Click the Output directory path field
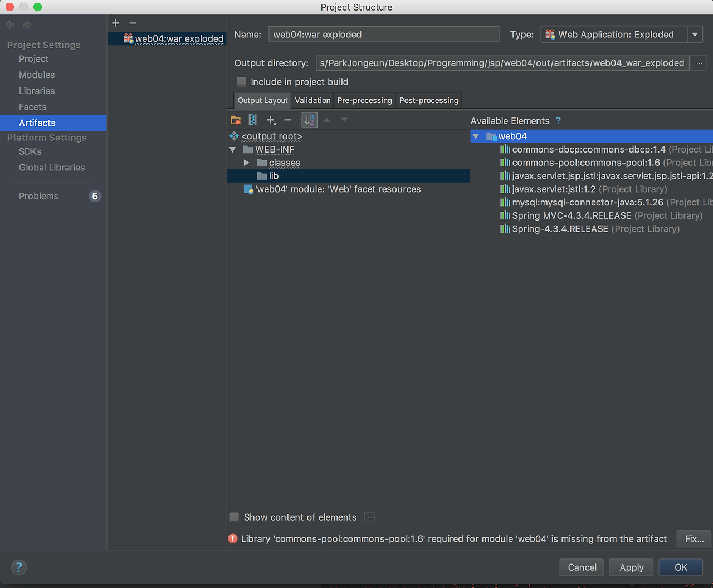Image resolution: width=713 pixels, height=588 pixels. [502, 63]
